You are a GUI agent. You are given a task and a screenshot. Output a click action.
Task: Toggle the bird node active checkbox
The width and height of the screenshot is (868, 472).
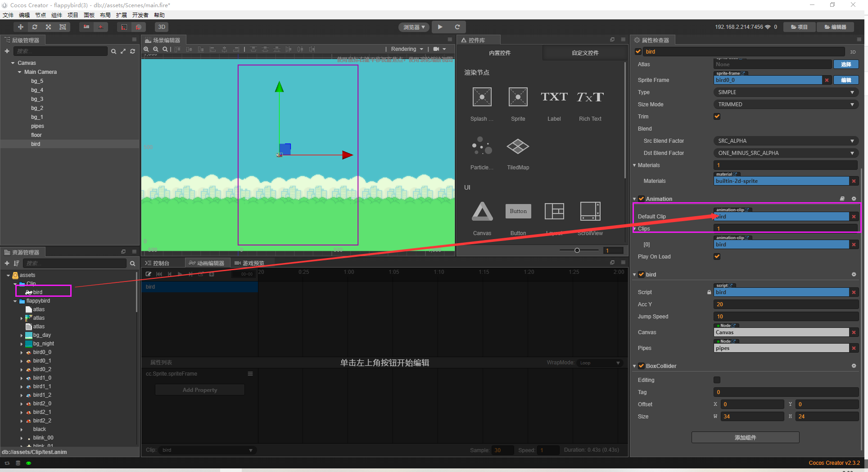pos(638,51)
